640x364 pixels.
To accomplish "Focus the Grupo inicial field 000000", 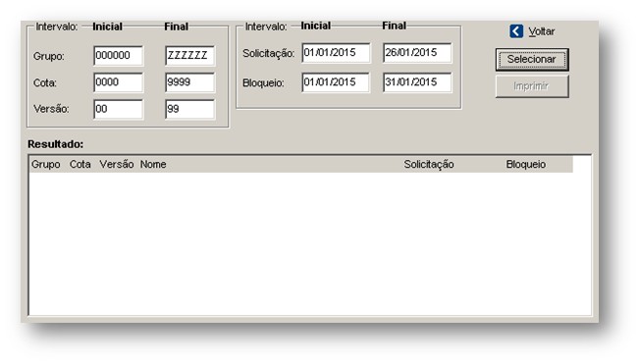I will click(x=119, y=56).
